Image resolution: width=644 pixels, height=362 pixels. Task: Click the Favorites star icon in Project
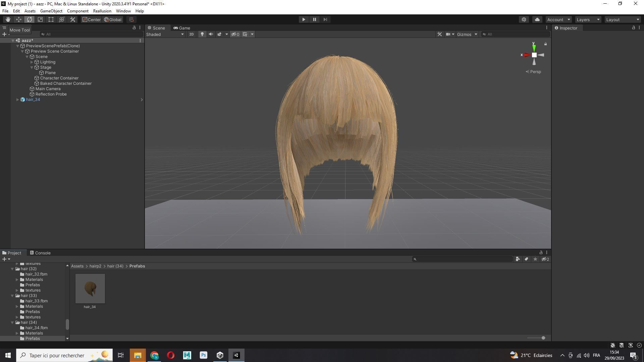click(x=535, y=259)
